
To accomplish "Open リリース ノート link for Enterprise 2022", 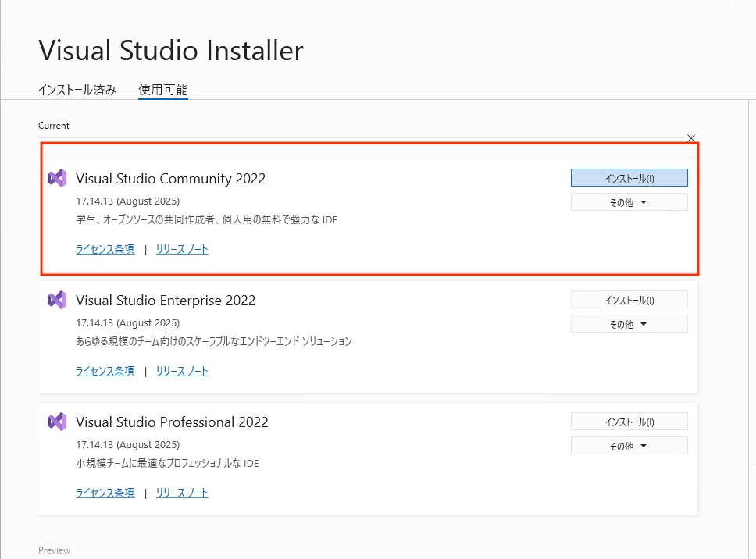I will (182, 371).
